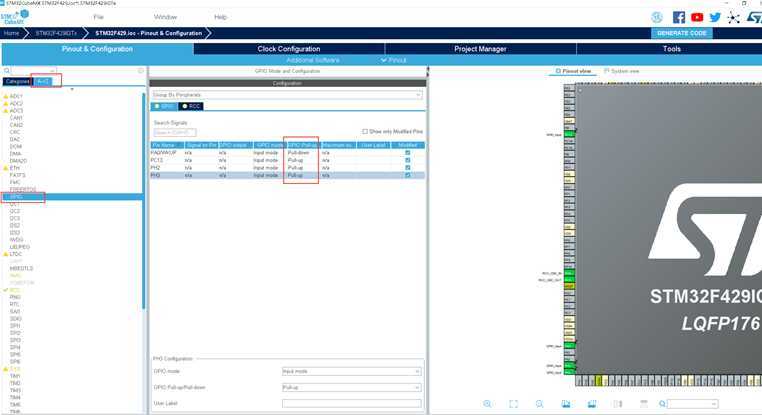
Task: Click the gear icon above the peripheral list
Action: [141, 70]
